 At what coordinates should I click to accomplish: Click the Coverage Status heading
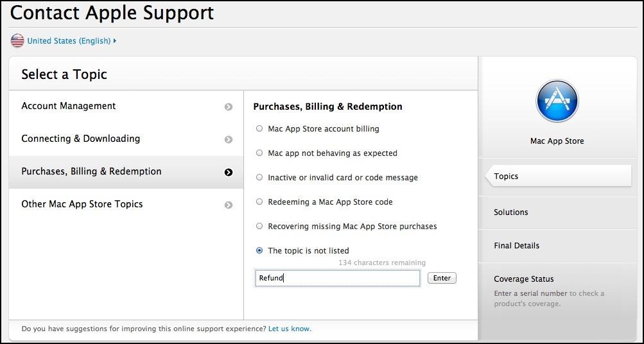524,279
